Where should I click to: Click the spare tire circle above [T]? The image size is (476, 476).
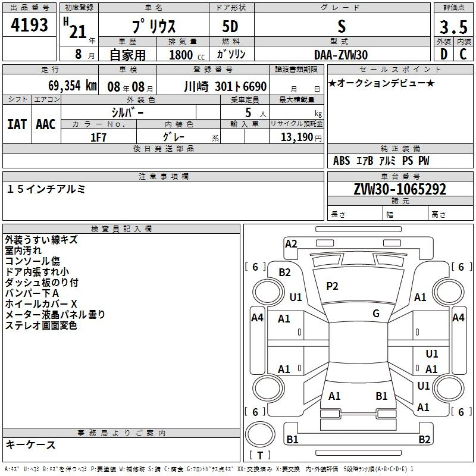(260, 434)
